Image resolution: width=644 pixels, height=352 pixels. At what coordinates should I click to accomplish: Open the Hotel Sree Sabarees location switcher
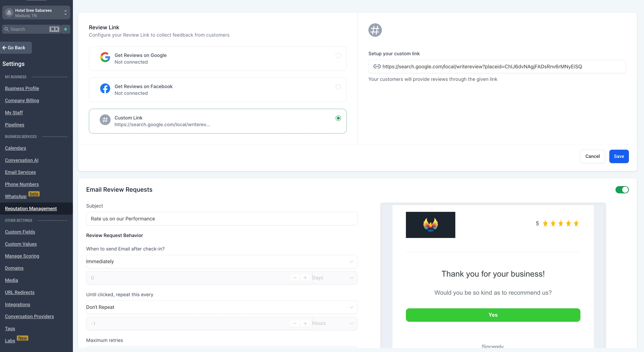(36, 13)
